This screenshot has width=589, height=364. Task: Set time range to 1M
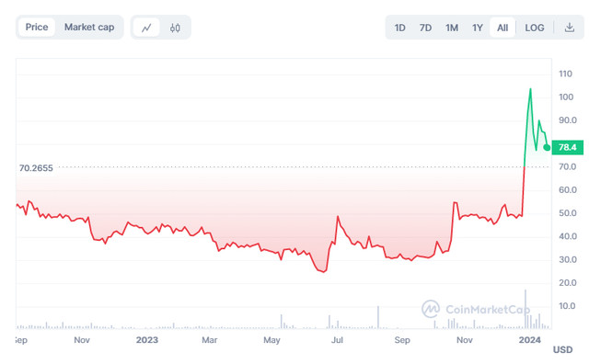(x=452, y=28)
